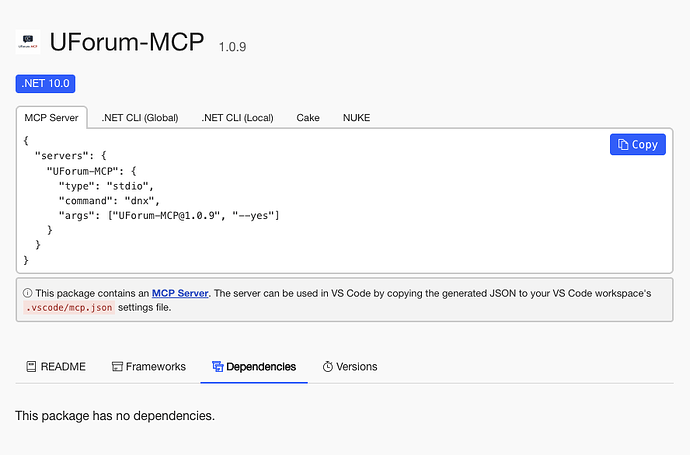Show the NUKE install instructions
690x455 pixels.
coord(356,118)
